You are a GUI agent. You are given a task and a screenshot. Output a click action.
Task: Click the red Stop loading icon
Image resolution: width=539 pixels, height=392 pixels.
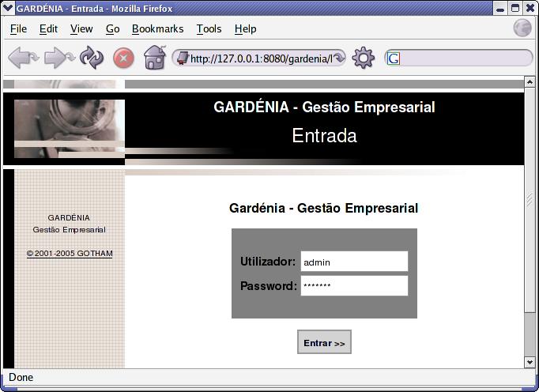[123, 58]
